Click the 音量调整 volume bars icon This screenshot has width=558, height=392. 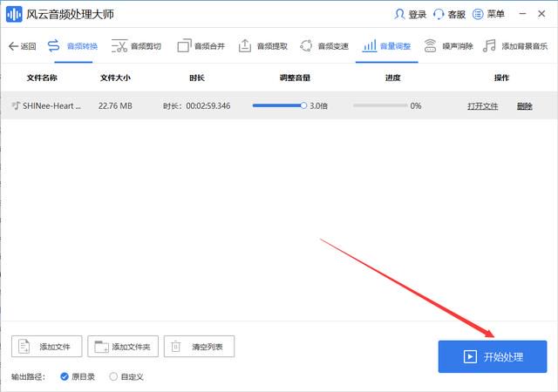point(370,46)
